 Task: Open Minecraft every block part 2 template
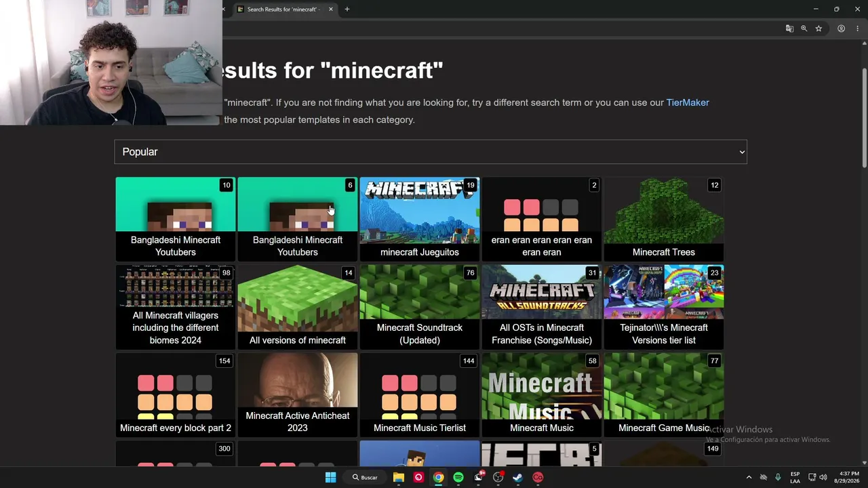pyautogui.click(x=176, y=394)
